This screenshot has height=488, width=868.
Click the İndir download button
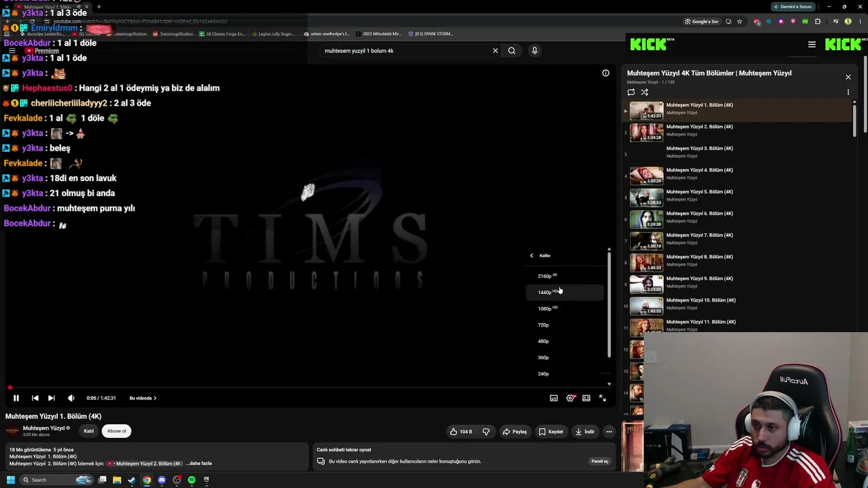click(585, 432)
